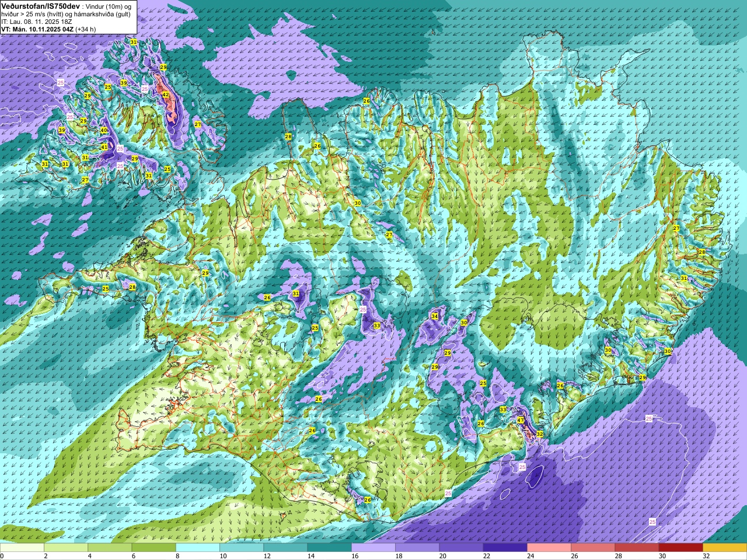Select the dark teal 14–16 m/s legend swatch
This screenshot has width=747, height=560.
coord(330,548)
